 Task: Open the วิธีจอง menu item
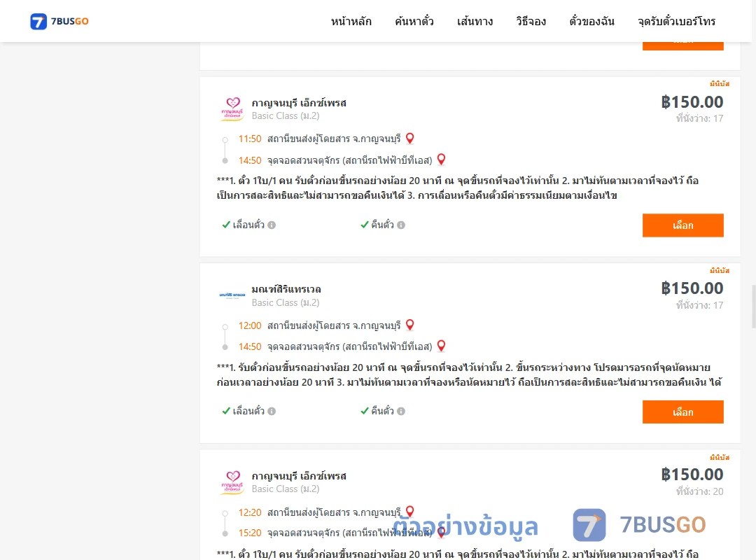pyautogui.click(x=531, y=21)
